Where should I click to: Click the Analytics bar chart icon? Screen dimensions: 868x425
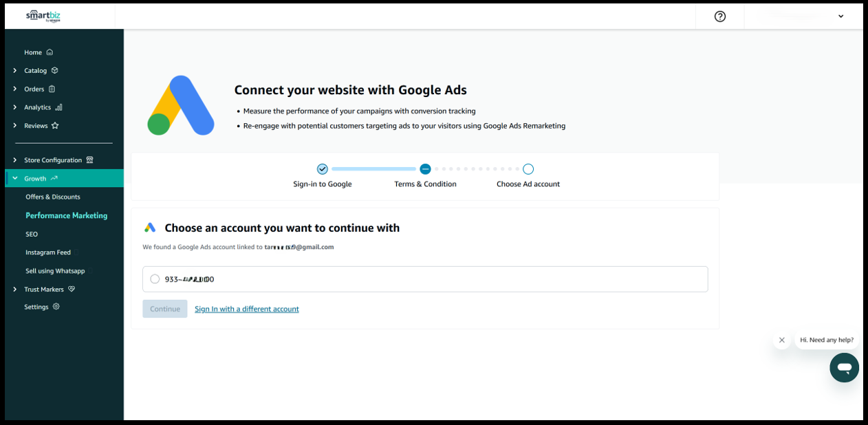pyautogui.click(x=58, y=107)
